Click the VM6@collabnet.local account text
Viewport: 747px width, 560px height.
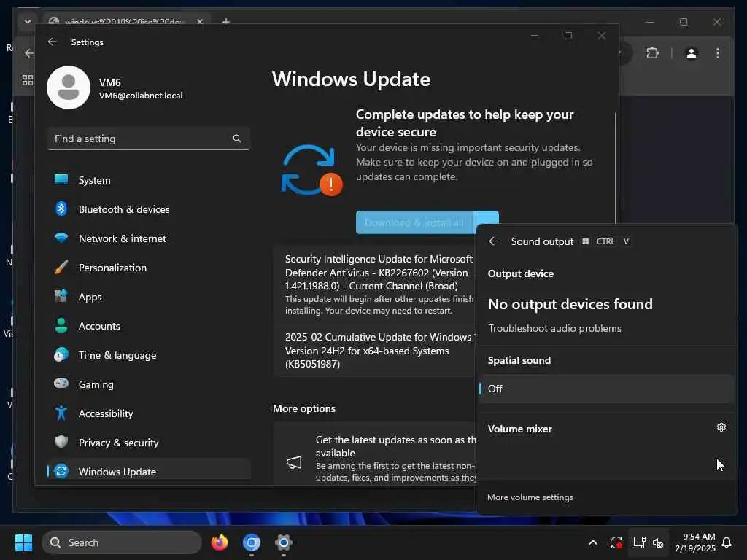pos(141,96)
